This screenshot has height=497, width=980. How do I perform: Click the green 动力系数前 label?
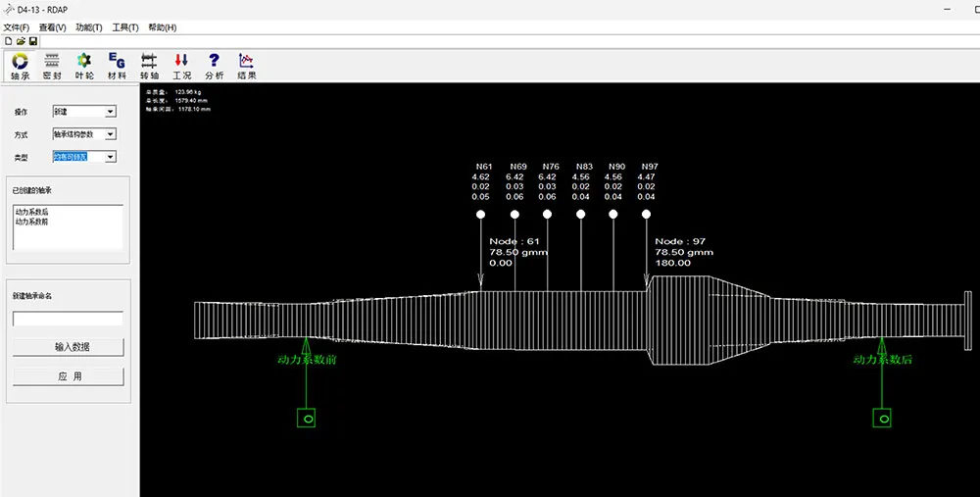pyautogui.click(x=307, y=360)
